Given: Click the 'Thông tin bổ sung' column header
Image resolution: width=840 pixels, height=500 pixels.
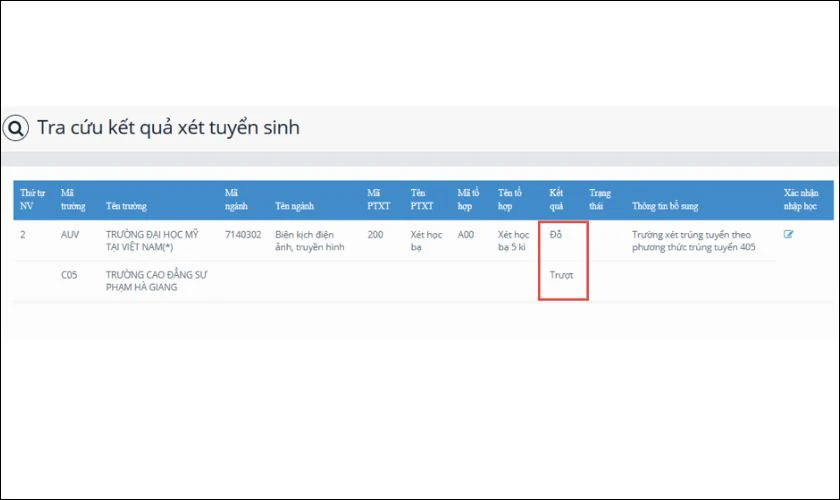Looking at the screenshot, I should [665, 206].
